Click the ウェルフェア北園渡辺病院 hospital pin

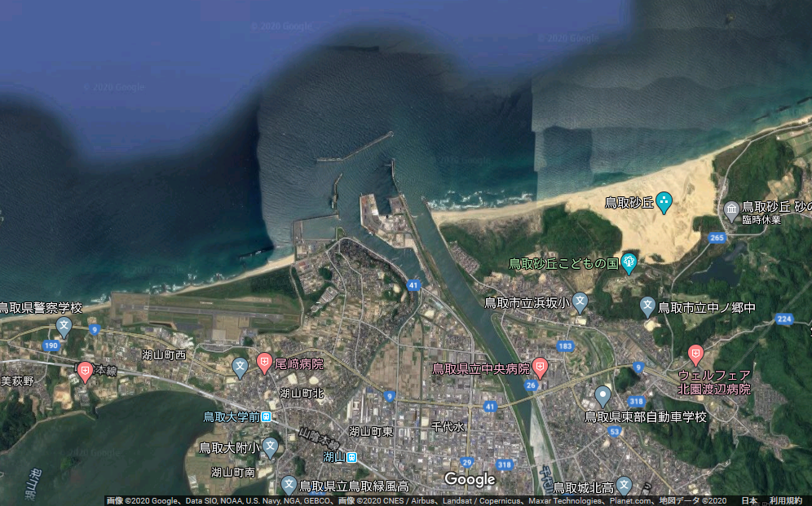point(695,354)
